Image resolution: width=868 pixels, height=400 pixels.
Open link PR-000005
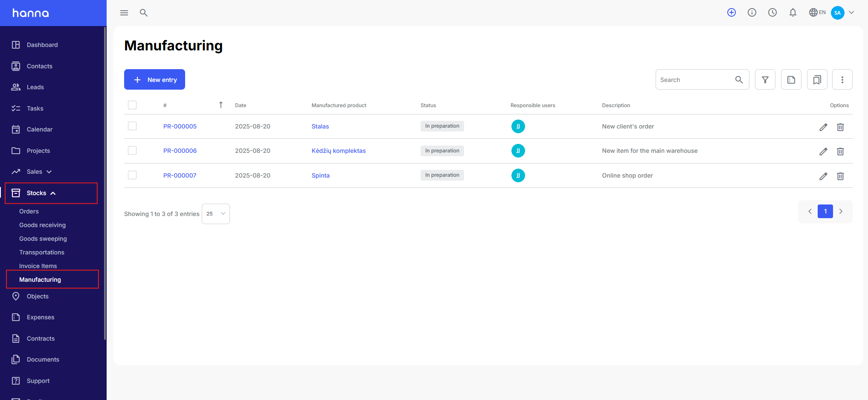point(180,126)
